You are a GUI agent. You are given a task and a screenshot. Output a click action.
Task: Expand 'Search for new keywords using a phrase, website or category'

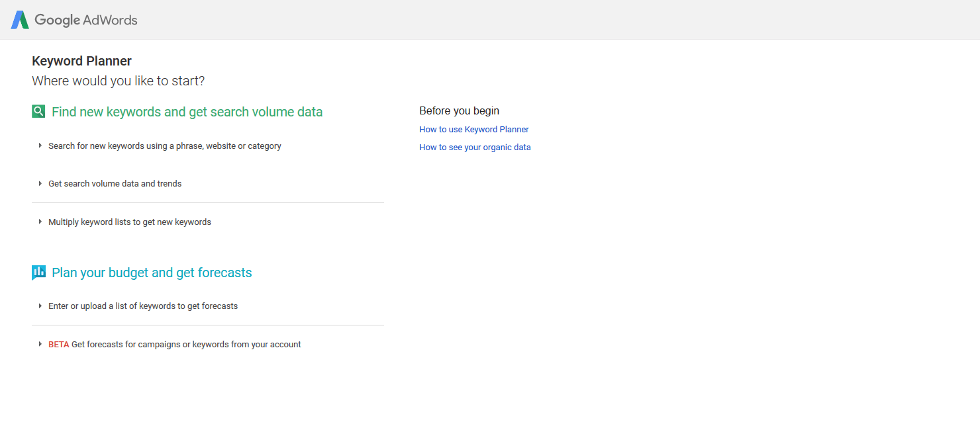pos(164,146)
